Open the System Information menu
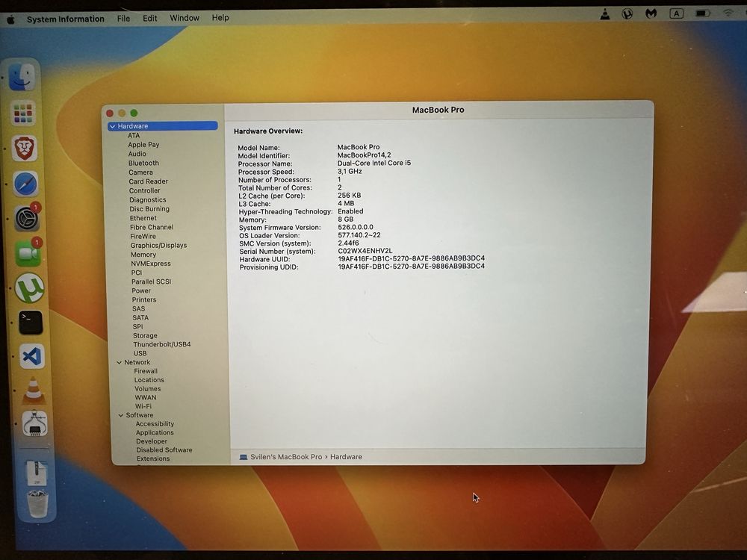The height and width of the screenshot is (560, 747). (65, 19)
